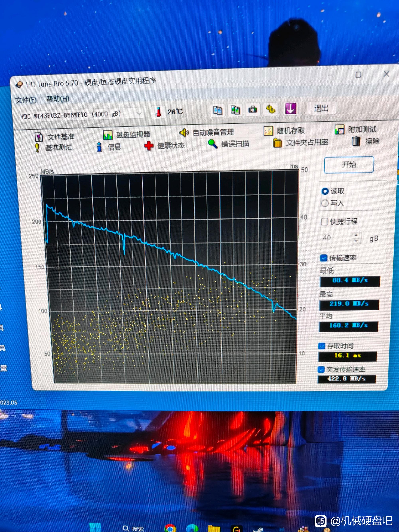
Task: Click the blue info 'i' icon
Action: [x=99, y=147]
